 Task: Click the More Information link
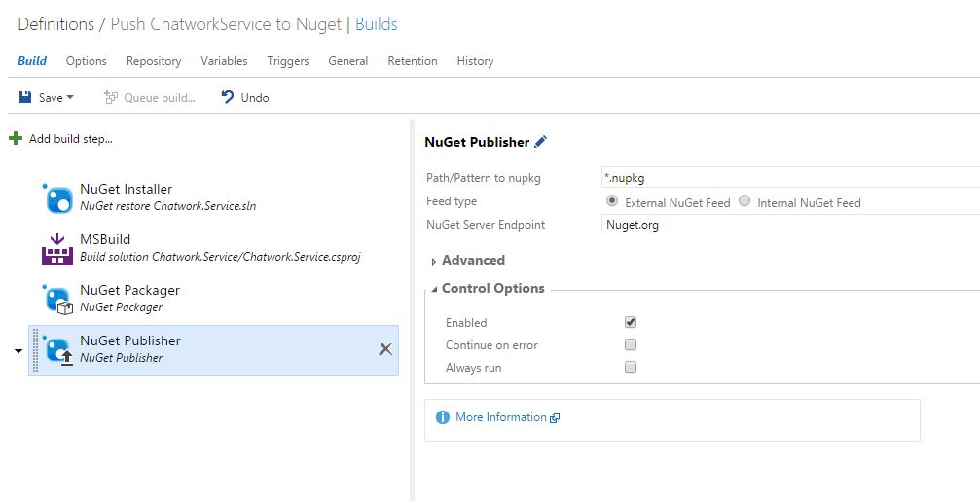(500, 417)
